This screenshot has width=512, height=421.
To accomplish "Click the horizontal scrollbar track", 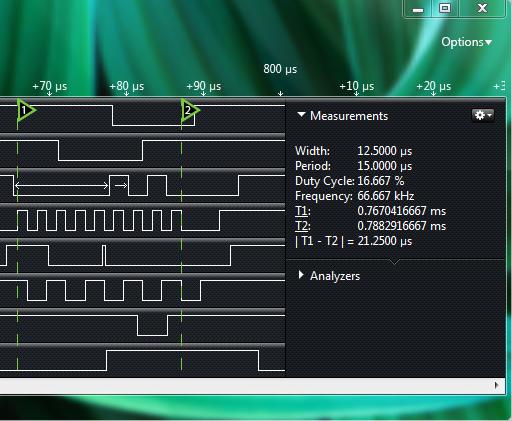I will 246,385.
